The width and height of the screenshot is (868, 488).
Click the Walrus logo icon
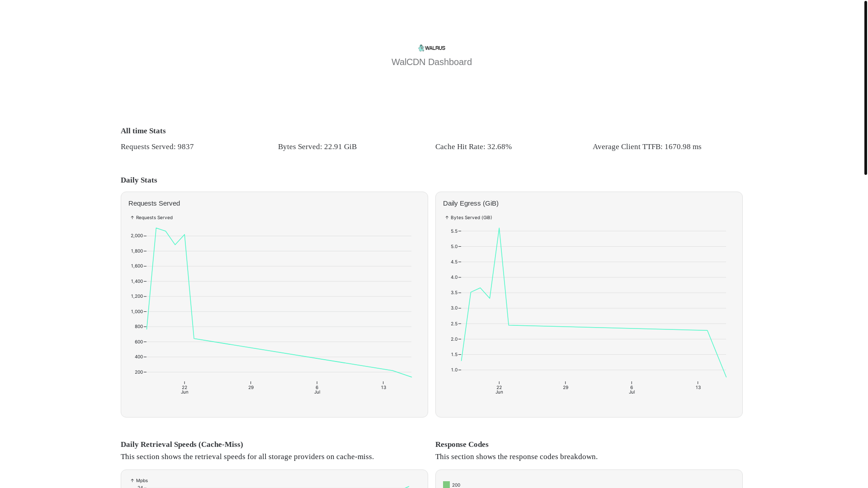[x=431, y=48]
